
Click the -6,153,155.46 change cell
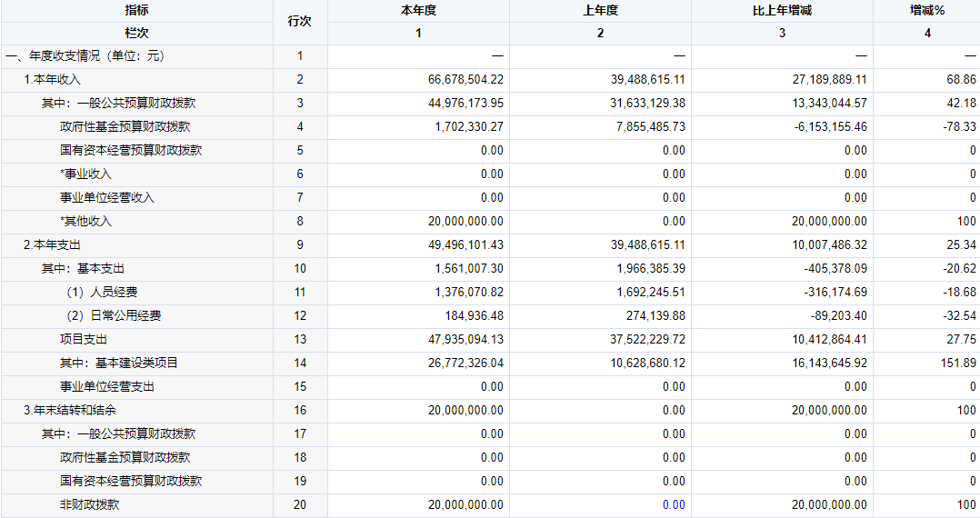(831, 126)
